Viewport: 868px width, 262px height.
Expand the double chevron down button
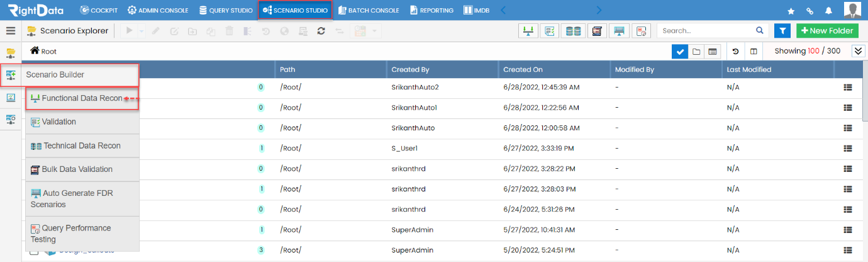(858, 51)
